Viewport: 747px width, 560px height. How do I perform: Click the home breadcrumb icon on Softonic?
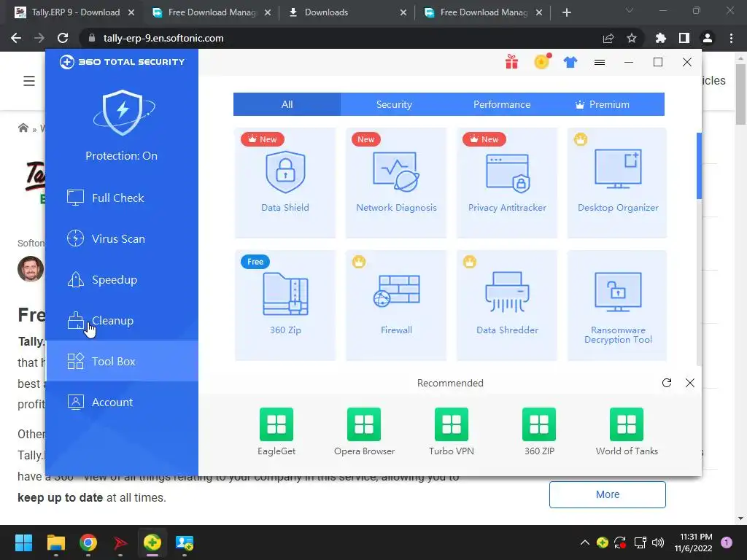(23, 128)
